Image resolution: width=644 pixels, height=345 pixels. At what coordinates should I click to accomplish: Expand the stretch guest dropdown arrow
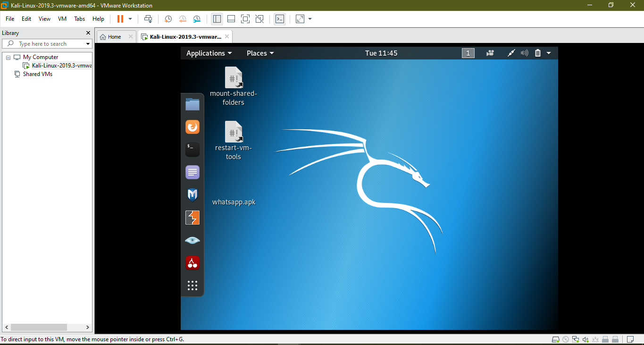coord(310,19)
